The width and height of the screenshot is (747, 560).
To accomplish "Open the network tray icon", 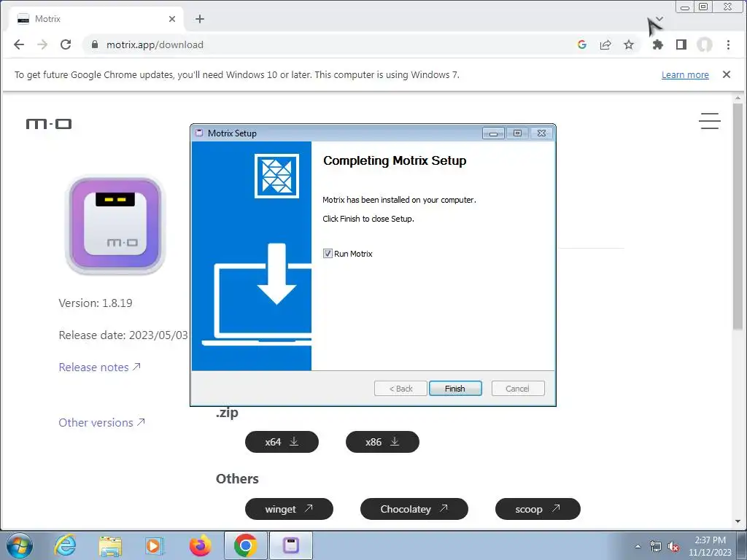I will [656, 546].
